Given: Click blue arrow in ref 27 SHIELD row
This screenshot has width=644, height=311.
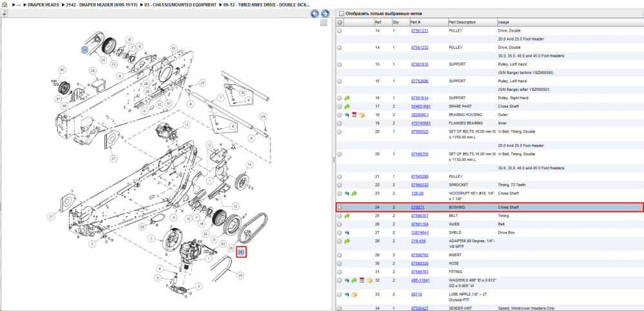Looking at the screenshot, I should click(x=347, y=232).
